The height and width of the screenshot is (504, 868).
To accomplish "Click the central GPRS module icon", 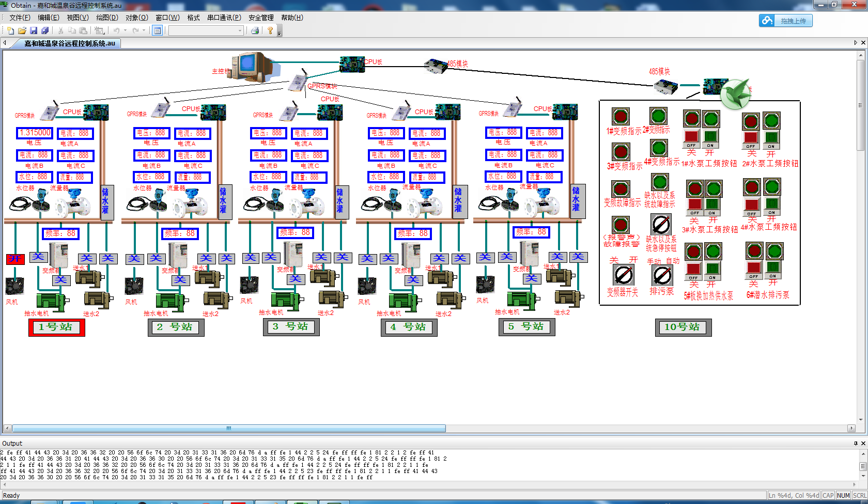I will [298, 81].
